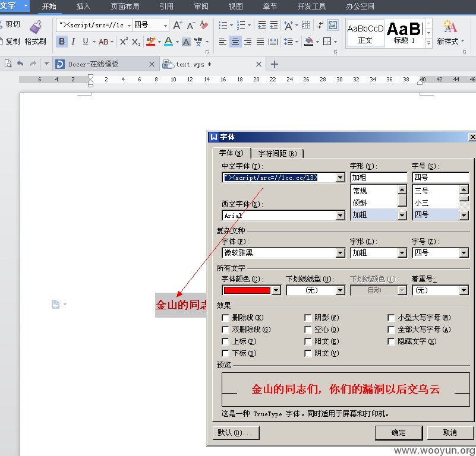Decrease paragraph indent icon
This screenshot has width=476, height=456.
point(261,25)
